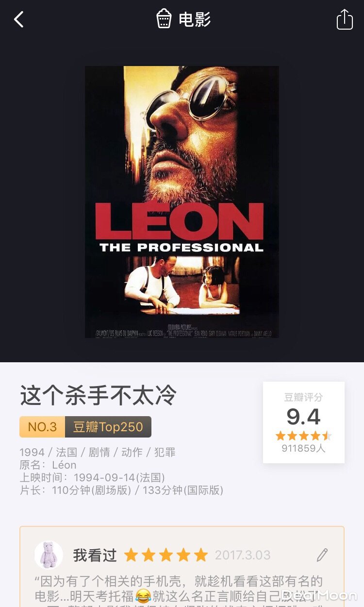The height and width of the screenshot is (607, 364).
Task: Open the share icon
Action: (x=345, y=19)
